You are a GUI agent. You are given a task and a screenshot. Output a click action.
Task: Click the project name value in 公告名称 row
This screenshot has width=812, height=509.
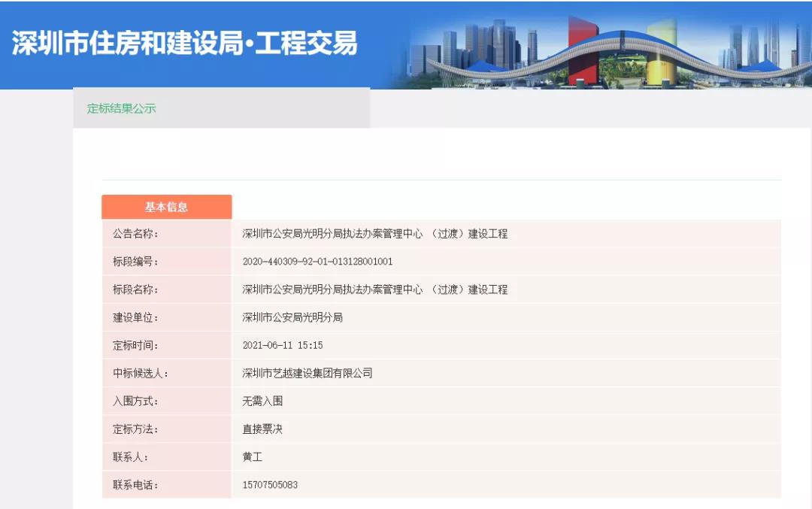(374, 234)
